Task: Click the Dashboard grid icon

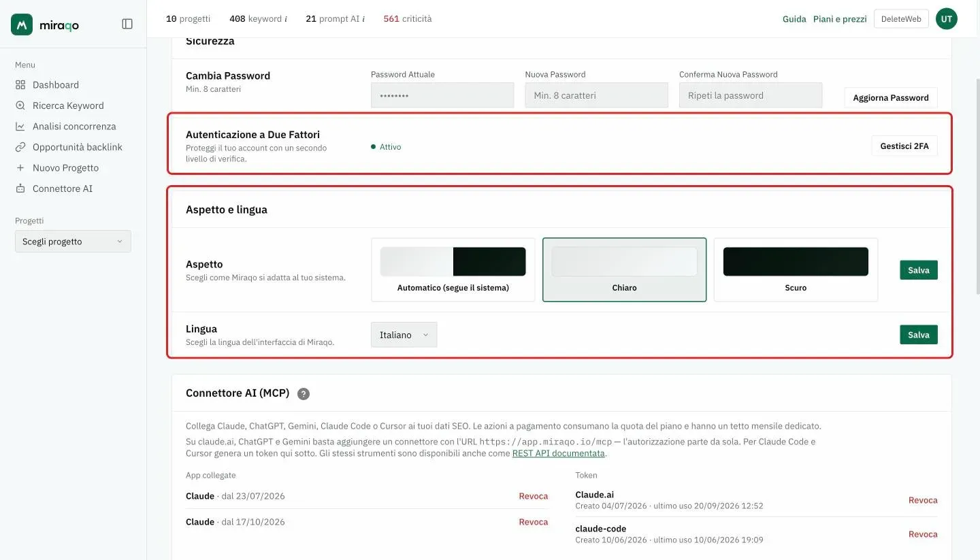Action: 20,85
